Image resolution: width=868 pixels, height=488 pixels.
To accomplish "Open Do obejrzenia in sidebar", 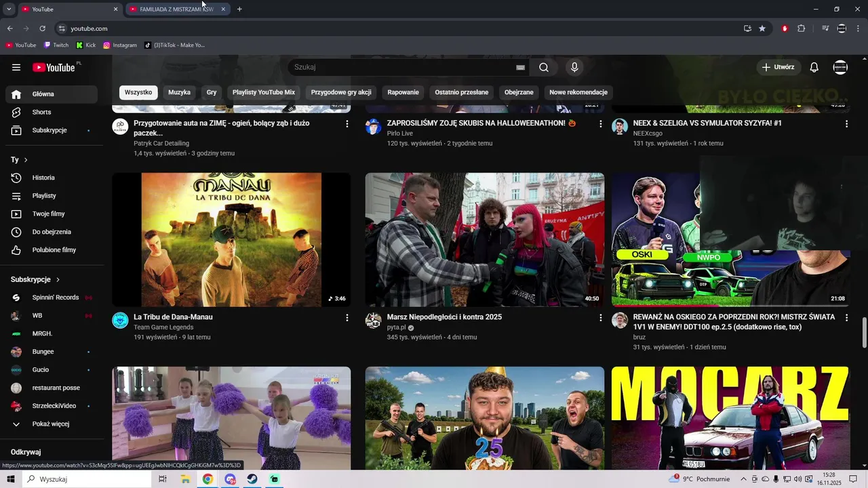I will pos(52,232).
